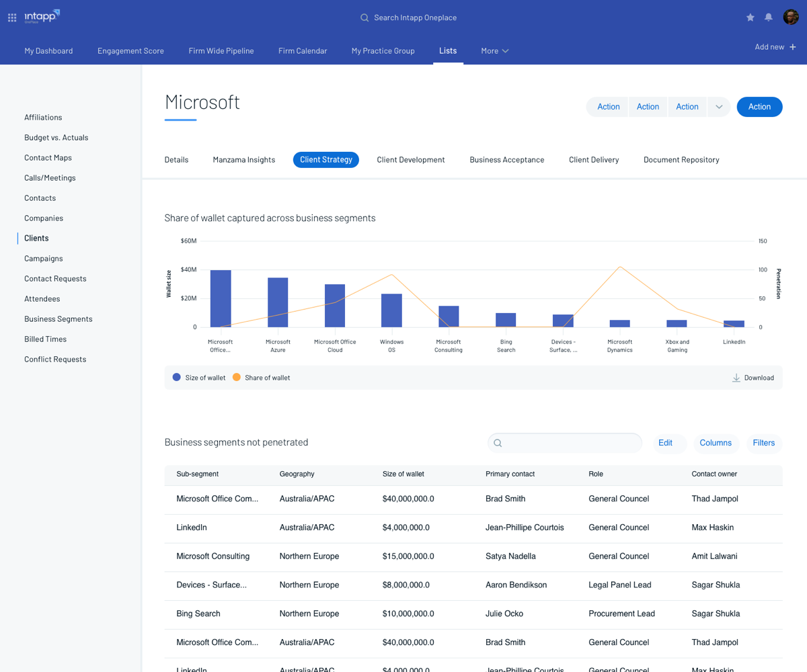Image resolution: width=807 pixels, height=672 pixels.
Task: Switch to Client Development sub-tab
Action: (x=411, y=160)
